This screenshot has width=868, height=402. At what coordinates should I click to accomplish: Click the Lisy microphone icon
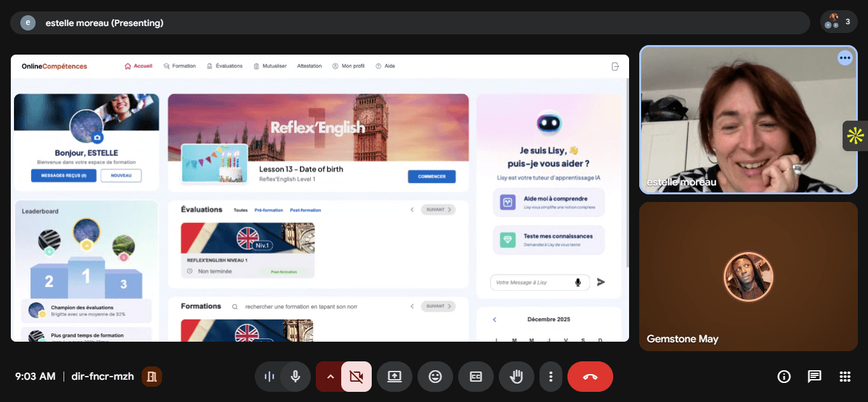(x=578, y=282)
